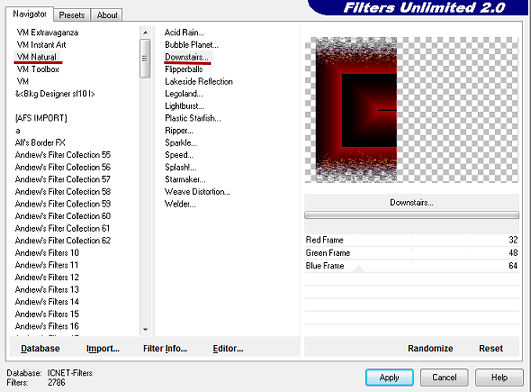The image size is (531, 392).
Task: Select VM Natural filter category
Action: (37, 57)
